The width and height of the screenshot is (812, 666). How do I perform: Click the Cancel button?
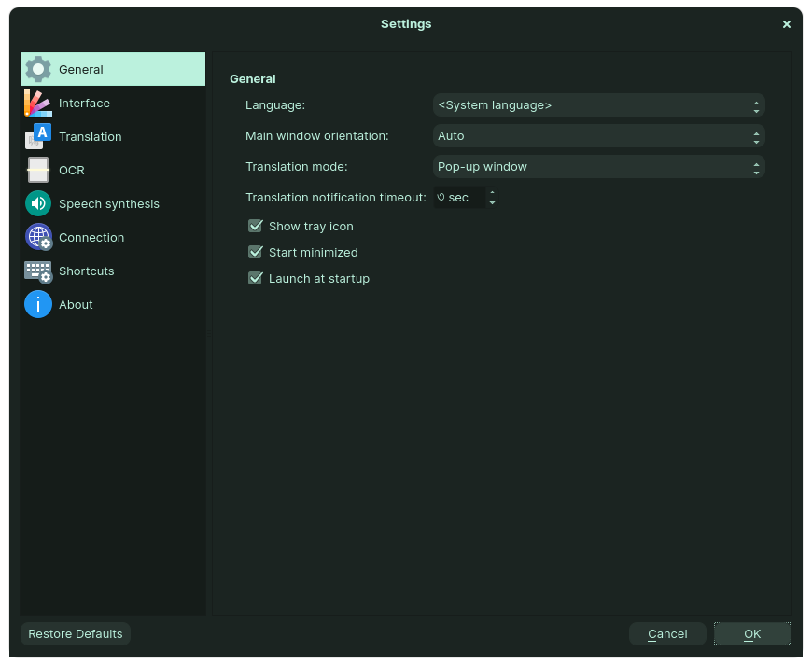click(667, 634)
